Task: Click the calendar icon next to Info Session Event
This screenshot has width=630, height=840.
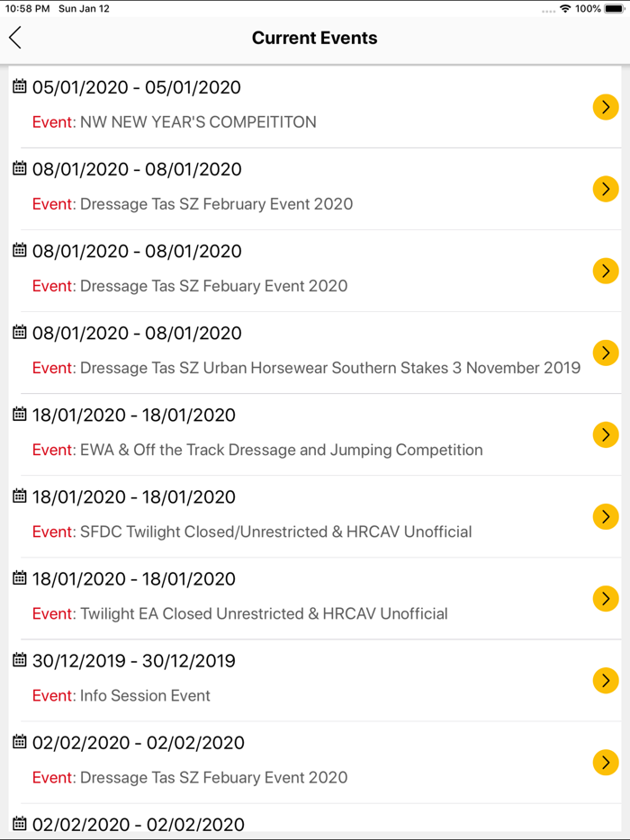Action: (18, 660)
